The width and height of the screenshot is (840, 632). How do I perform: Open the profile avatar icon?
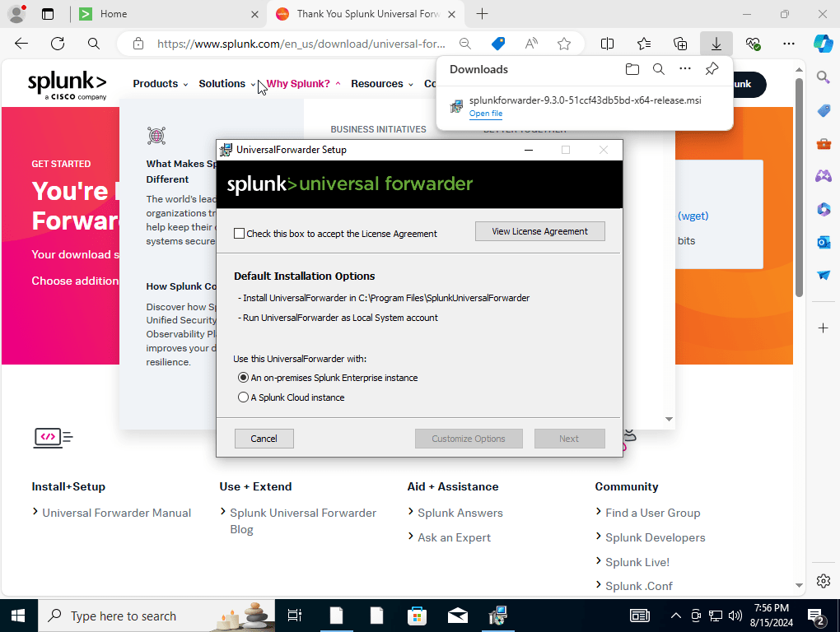tap(17, 14)
